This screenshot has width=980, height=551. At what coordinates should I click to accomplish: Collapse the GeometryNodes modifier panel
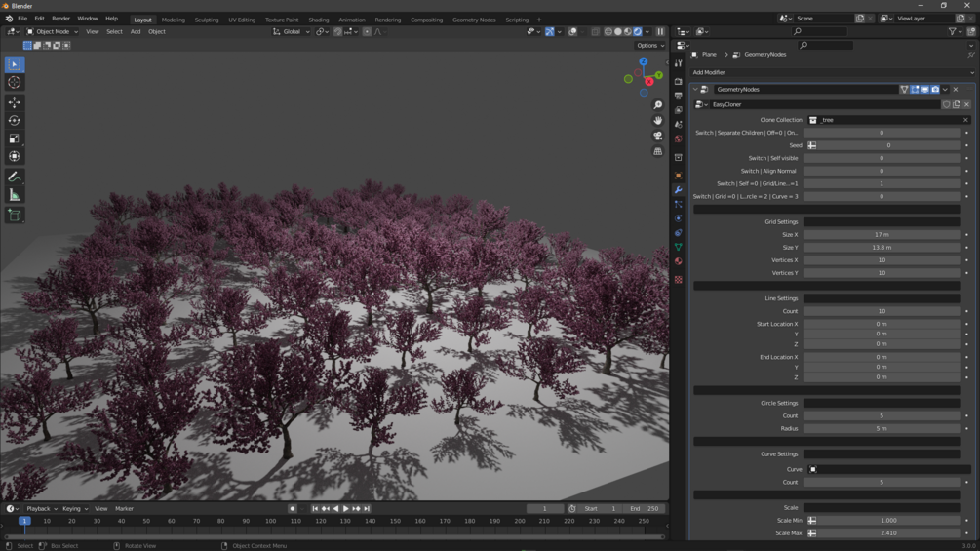pos(695,90)
